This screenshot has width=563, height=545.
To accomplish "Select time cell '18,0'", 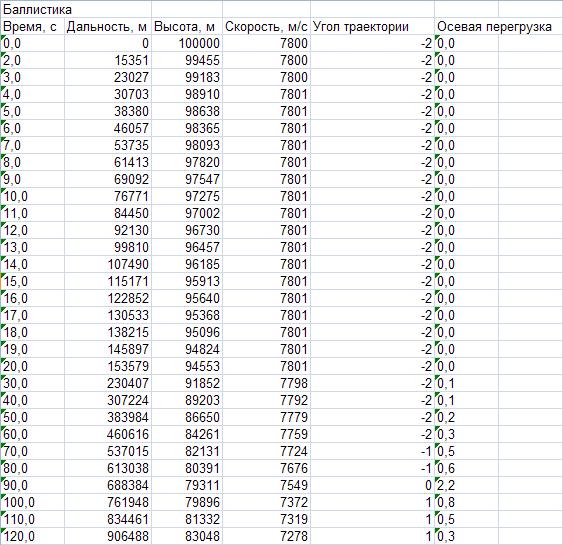I will 33,332.
